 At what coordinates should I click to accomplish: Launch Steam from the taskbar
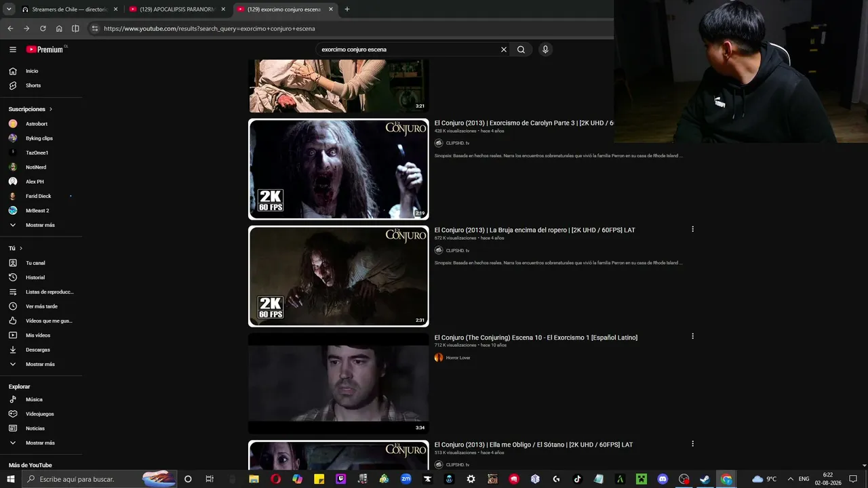point(705,479)
